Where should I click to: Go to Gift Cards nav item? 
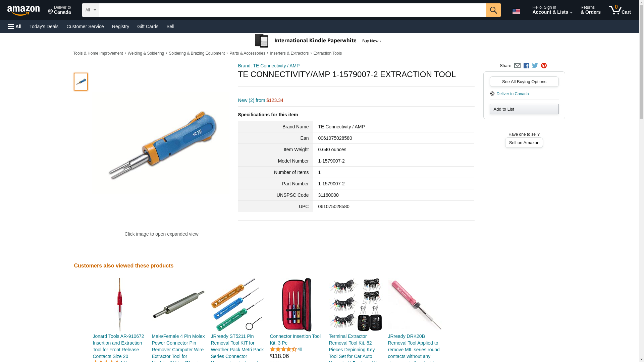click(148, 26)
